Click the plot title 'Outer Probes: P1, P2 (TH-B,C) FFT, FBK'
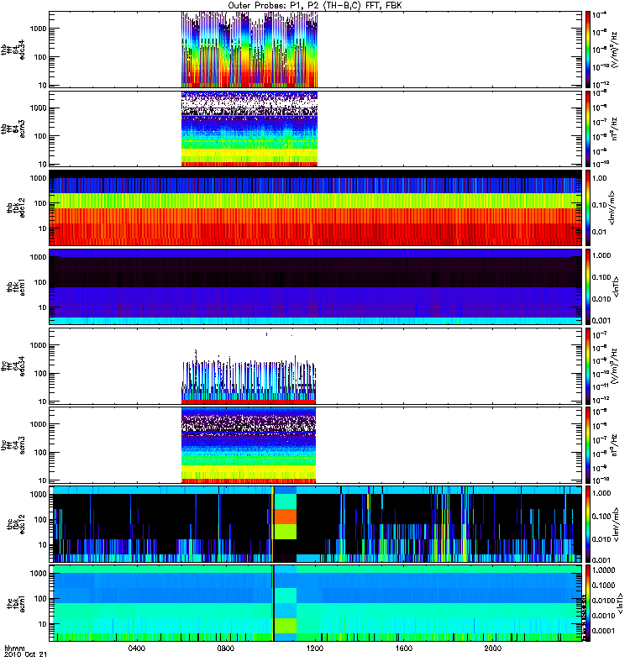This screenshot has width=630, height=672. [x=314, y=6]
